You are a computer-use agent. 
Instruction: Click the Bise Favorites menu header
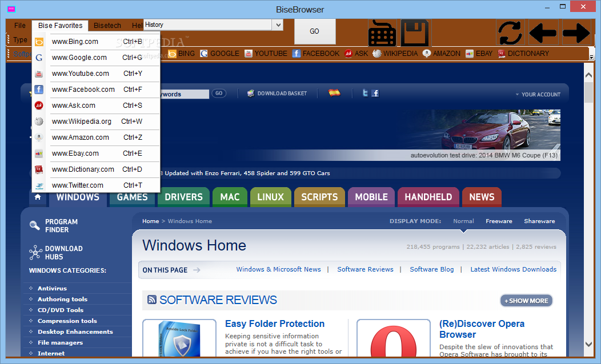pos(60,26)
